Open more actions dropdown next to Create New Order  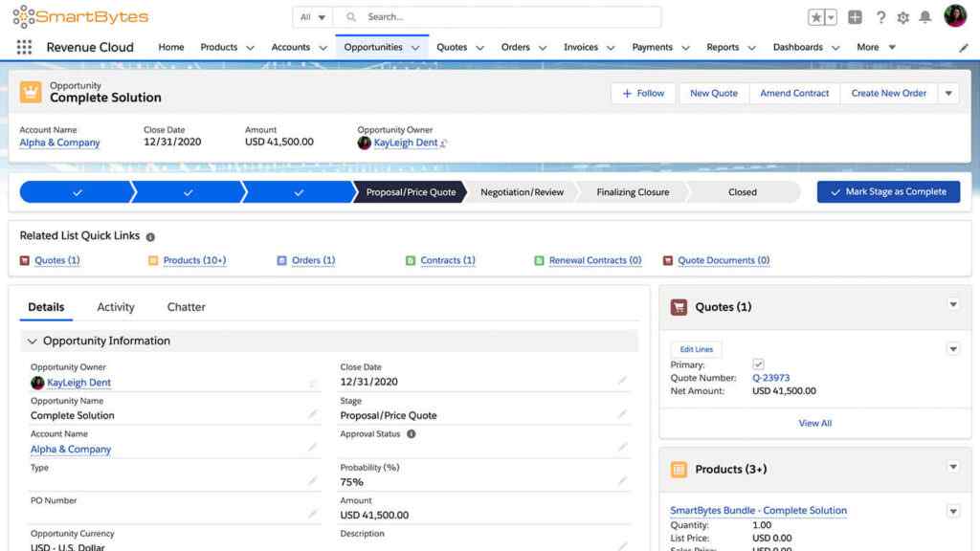[x=948, y=93]
